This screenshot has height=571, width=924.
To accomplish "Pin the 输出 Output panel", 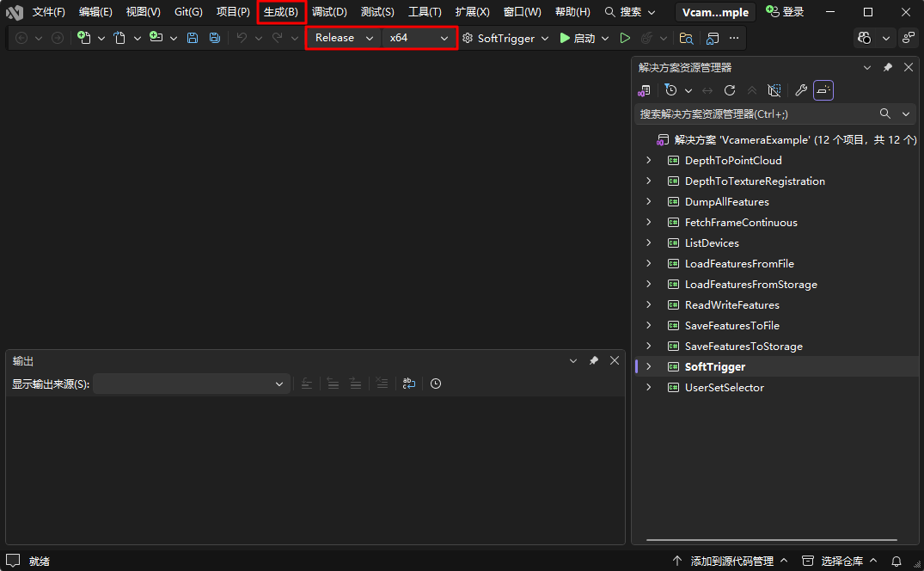I will tap(593, 360).
